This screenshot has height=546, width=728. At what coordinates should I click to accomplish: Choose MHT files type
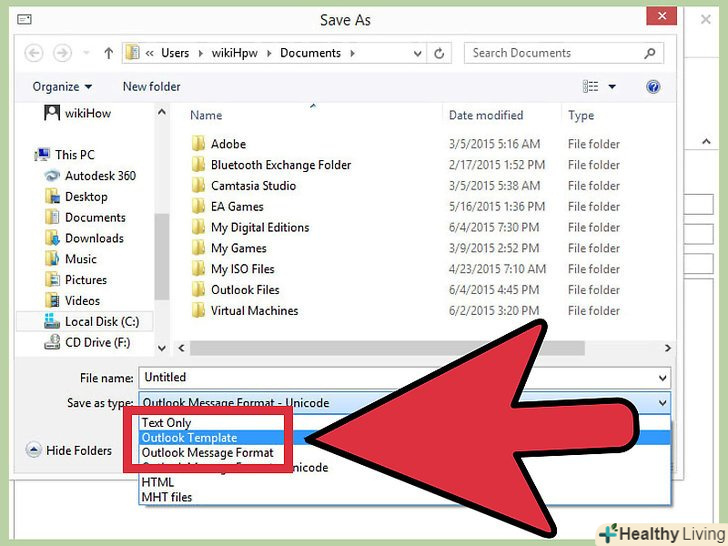(x=167, y=497)
